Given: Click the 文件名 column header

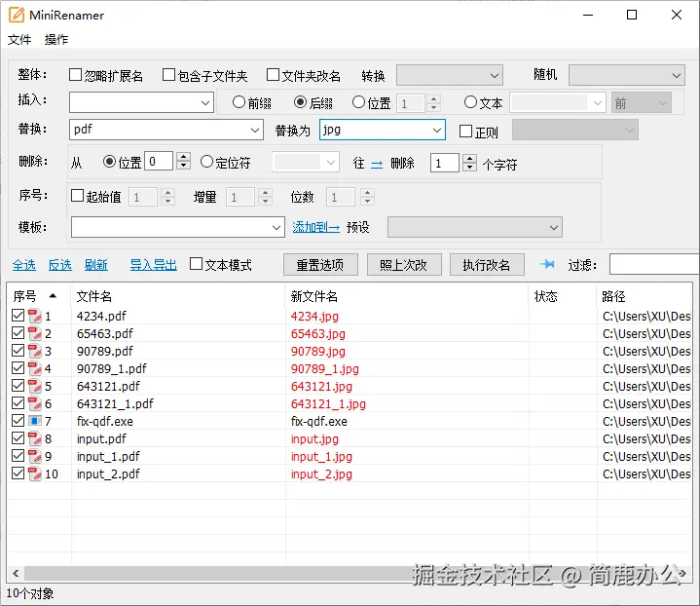Looking at the screenshot, I should tap(94, 296).
